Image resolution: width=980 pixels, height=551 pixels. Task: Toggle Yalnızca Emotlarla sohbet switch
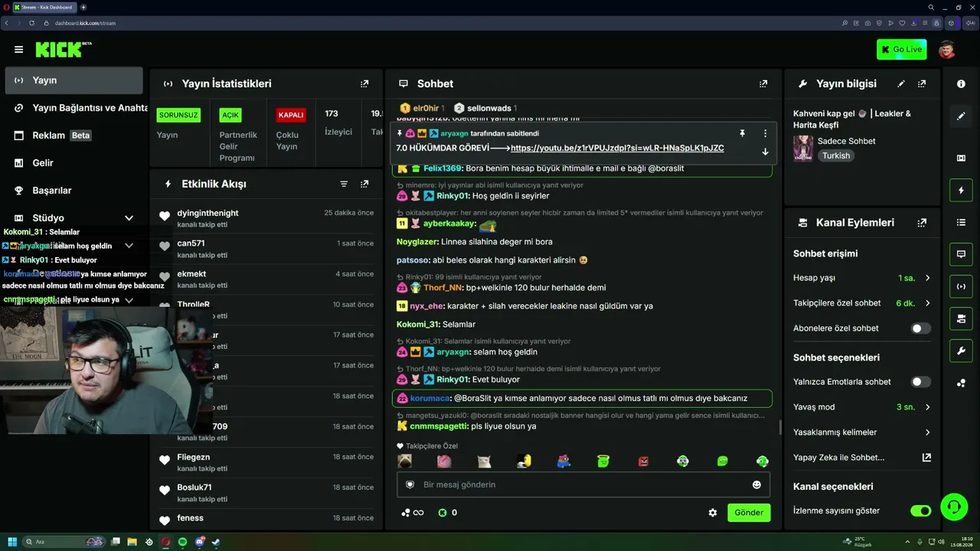click(x=921, y=382)
